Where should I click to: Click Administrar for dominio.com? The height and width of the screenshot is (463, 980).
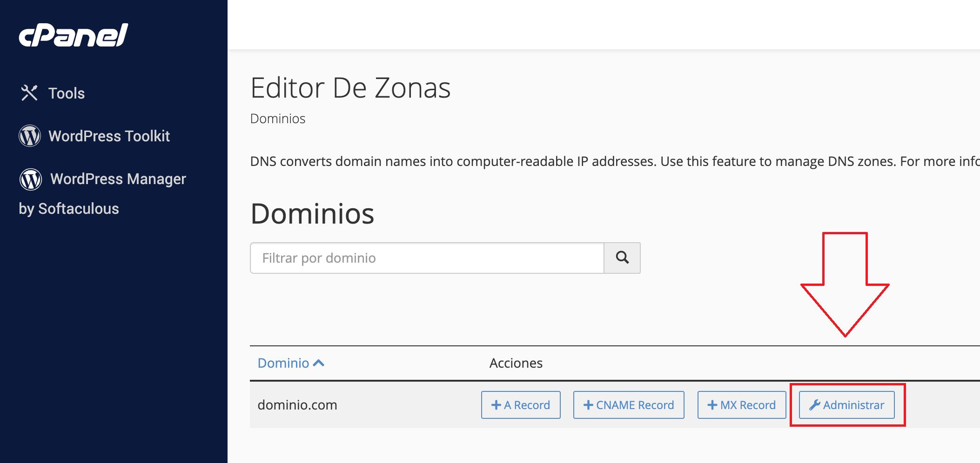[847, 405]
